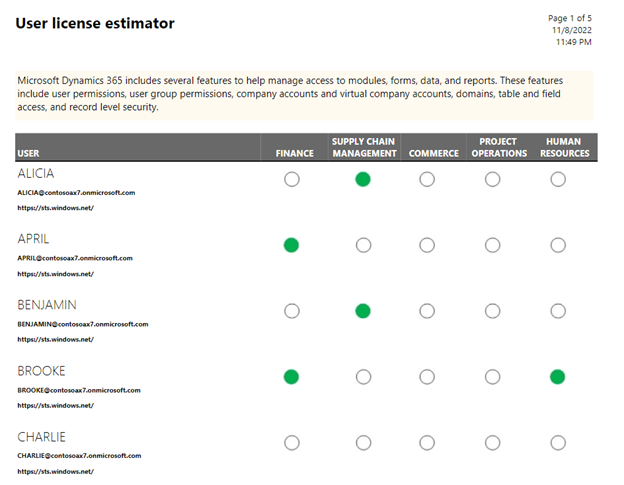Click BROOKE's contosoax7 email address
Image resolution: width=624 pixels, height=485 pixels.
point(79,390)
